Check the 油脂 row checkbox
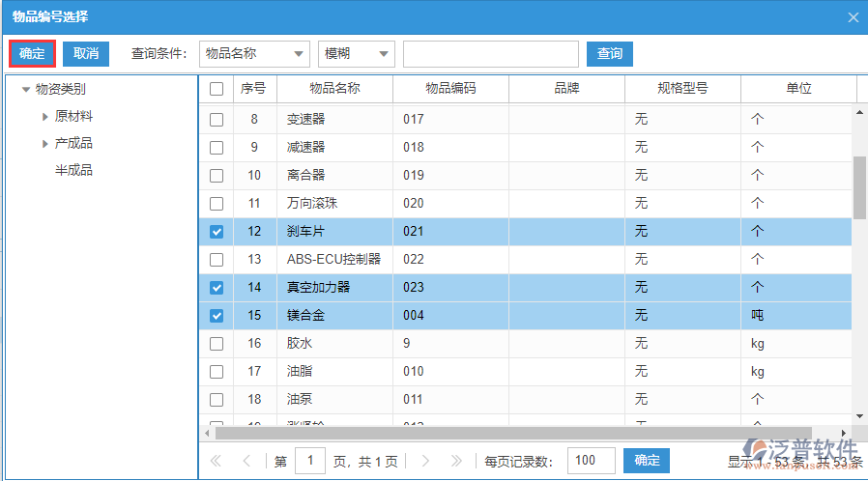This screenshot has width=868, height=481. (217, 372)
